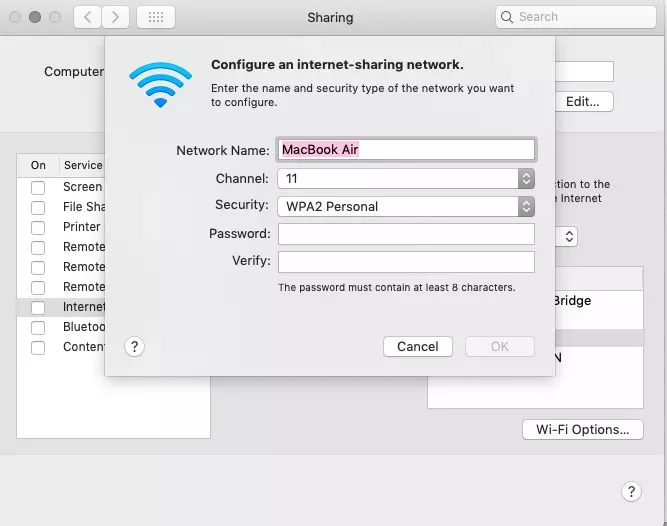Click the blue Wi-Fi icon in dialog
The width and height of the screenshot is (667, 526).
click(160, 85)
